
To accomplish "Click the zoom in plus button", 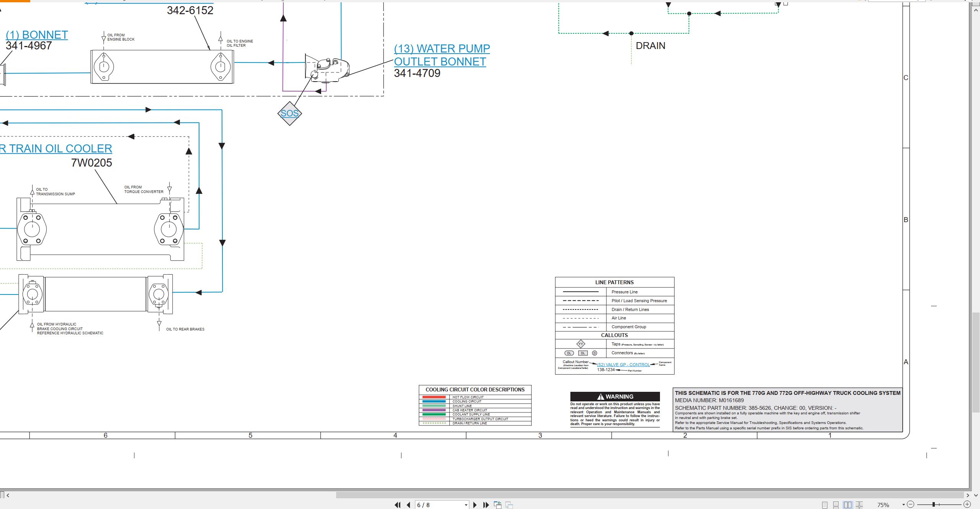I will pos(967,504).
